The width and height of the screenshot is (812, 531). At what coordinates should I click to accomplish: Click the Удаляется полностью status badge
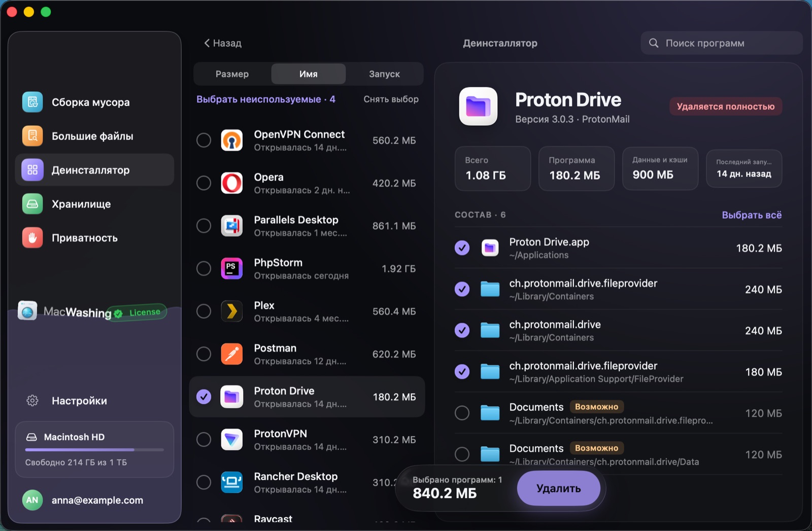(x=726, y=107)
